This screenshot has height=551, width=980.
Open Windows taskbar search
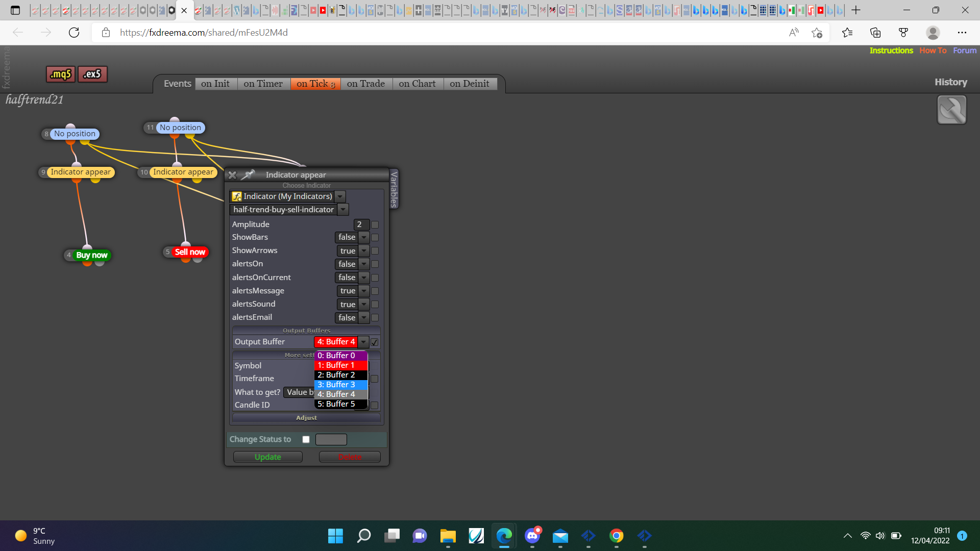point(363,536)
